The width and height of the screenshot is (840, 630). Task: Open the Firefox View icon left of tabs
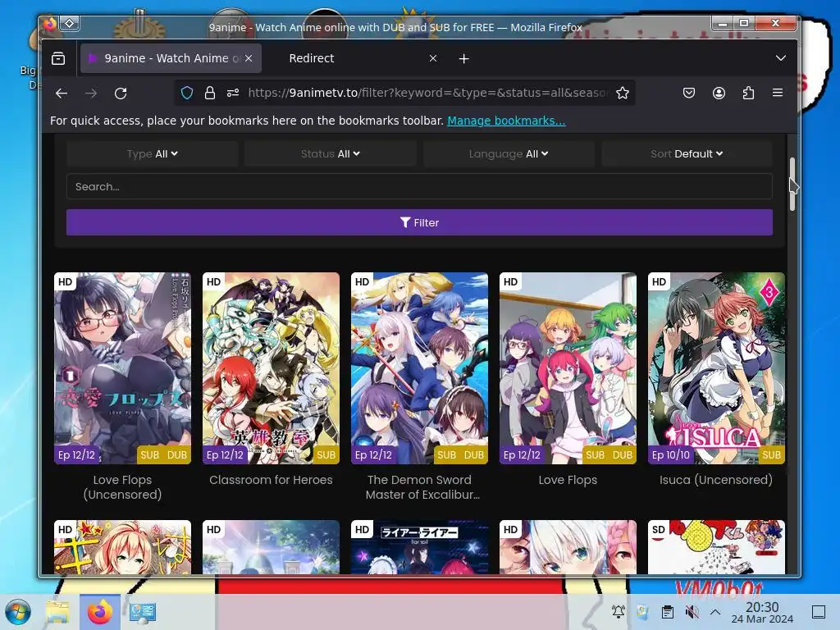[x=58, y=58]
